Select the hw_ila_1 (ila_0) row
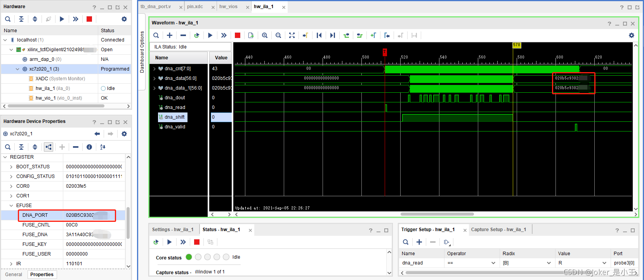Viewport: 644px width, 280px height. [65, 88]
